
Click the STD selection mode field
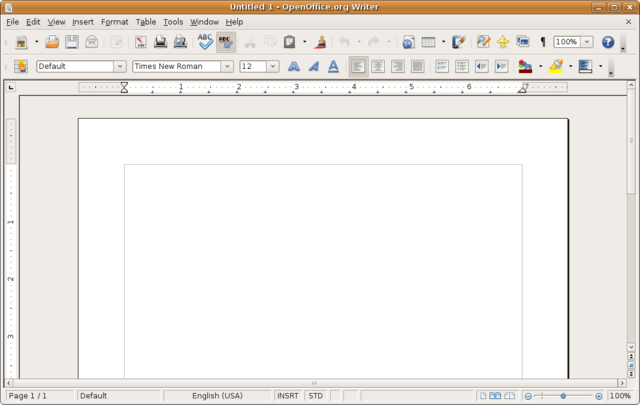(315, 396)
